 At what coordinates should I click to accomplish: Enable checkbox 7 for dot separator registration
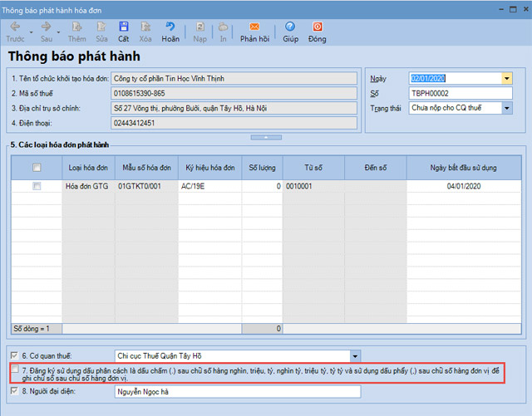16,370
